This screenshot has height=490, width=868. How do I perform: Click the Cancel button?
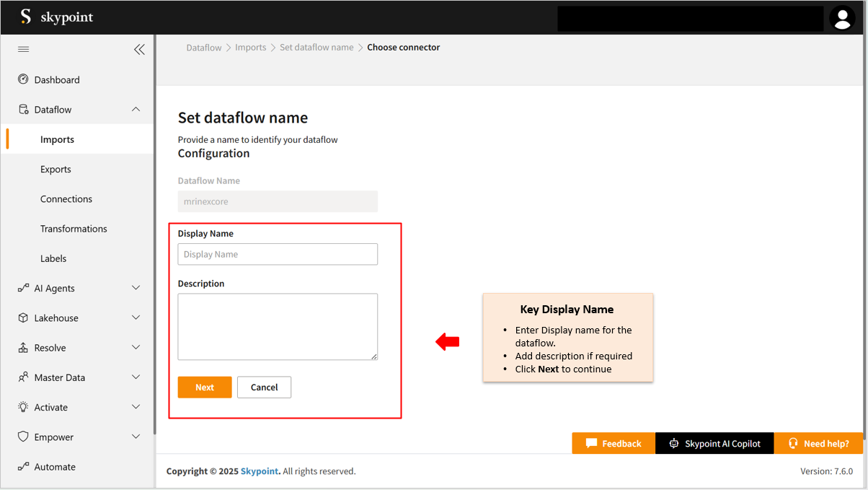pyautogui.click(x=264, y=388)
